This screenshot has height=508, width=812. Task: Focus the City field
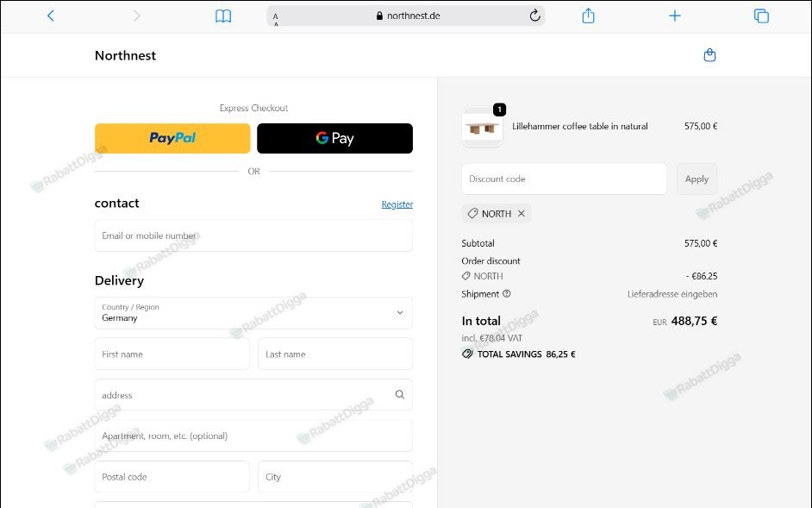click(x=335, y=477)
